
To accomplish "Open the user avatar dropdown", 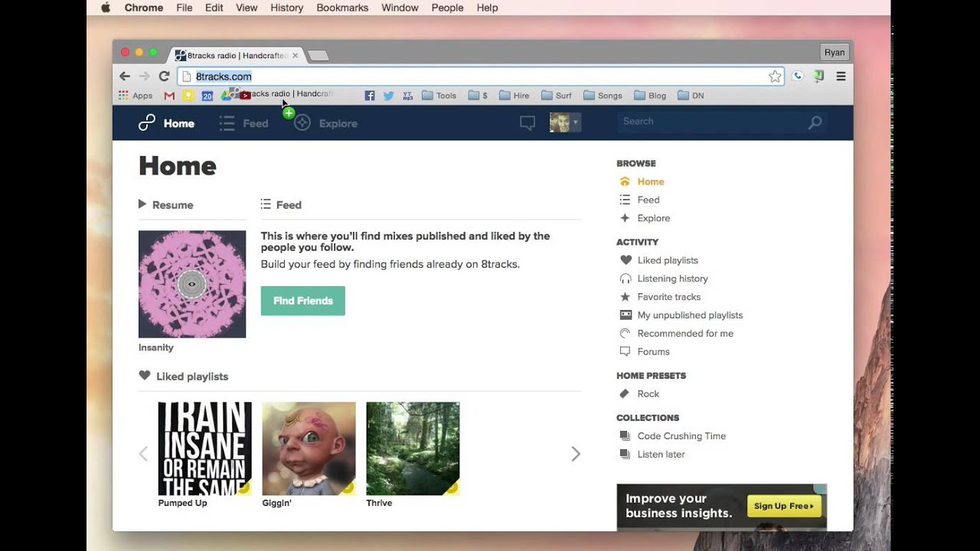I will pos(565,122).
